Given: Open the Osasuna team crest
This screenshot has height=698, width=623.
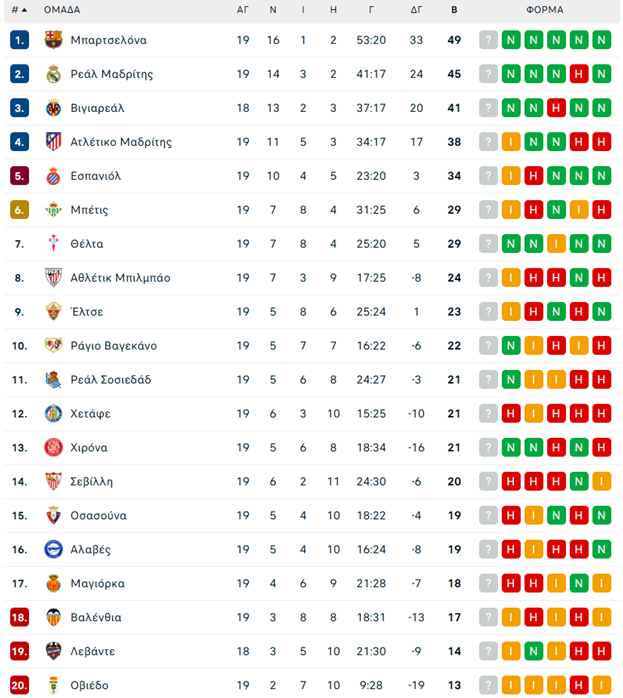Looking at the screenshot, I should (x=53, y=516).
